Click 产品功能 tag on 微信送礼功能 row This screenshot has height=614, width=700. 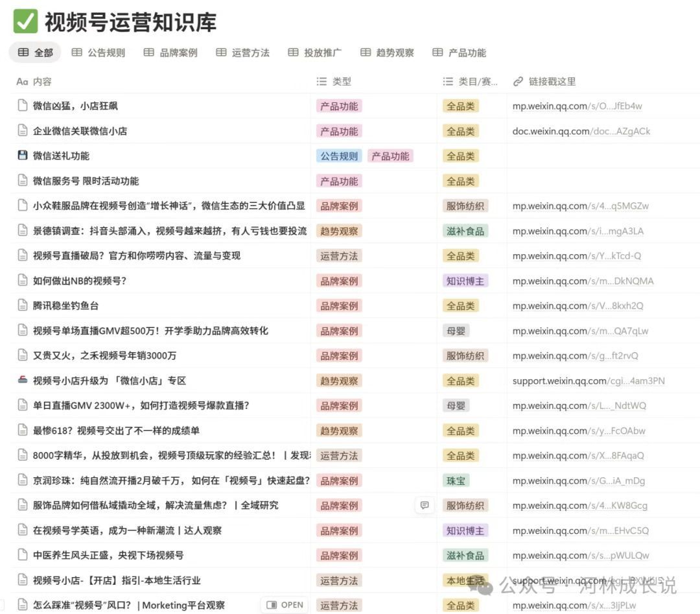point(390,156)
